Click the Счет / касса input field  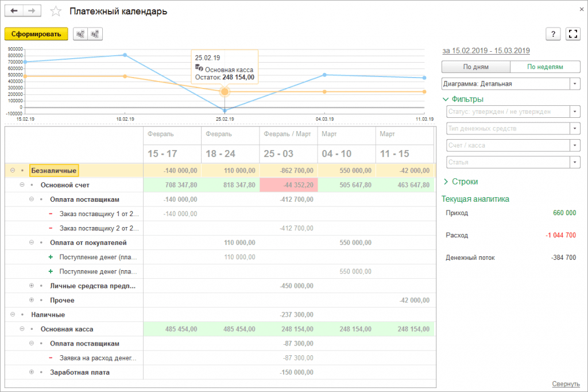click(508, 145)
